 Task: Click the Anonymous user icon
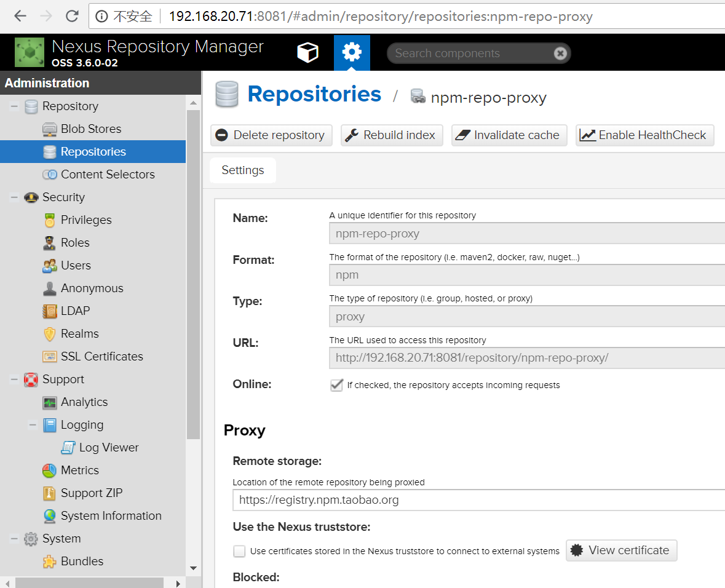click(x=49, y=288)
